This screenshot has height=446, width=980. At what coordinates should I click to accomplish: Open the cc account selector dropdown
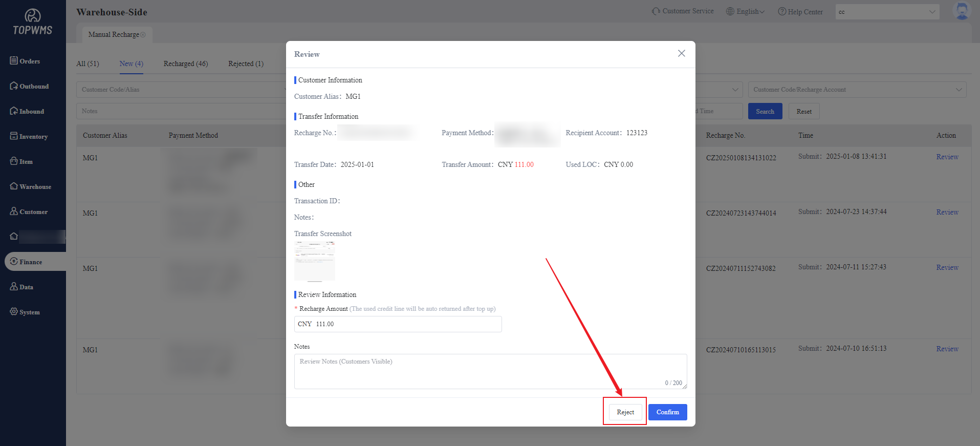[887, 12]
